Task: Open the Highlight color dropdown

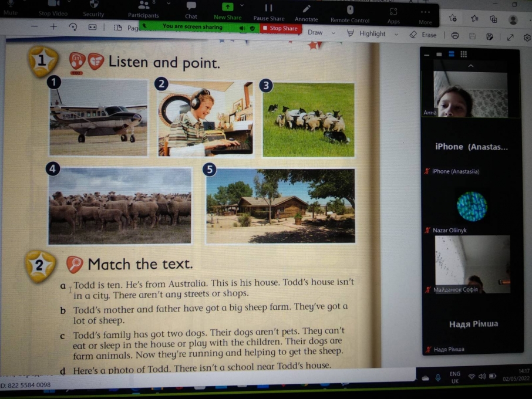Action: [396, 35]
